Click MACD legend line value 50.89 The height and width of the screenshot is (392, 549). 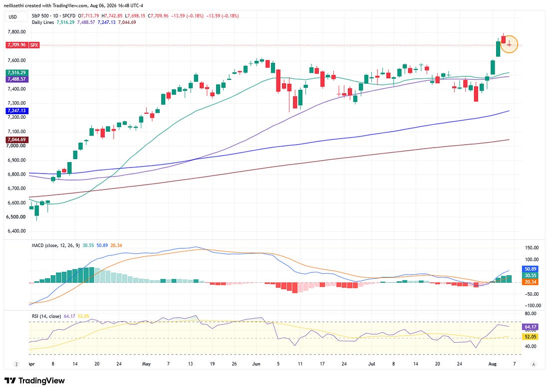point(102,245)
